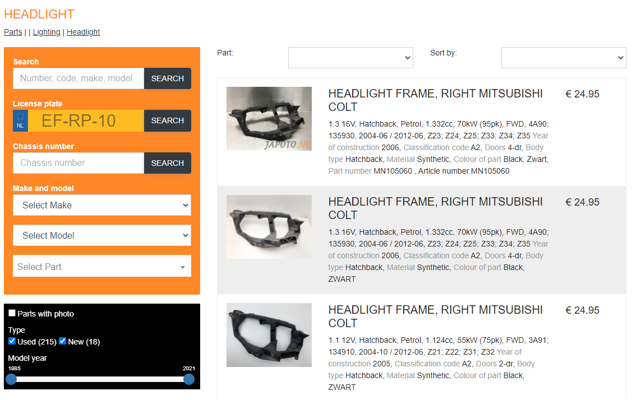Go to Lighting breadcrumb link
Image resolution: width=636 pixels, height=400 pixels.
(46, 32)
